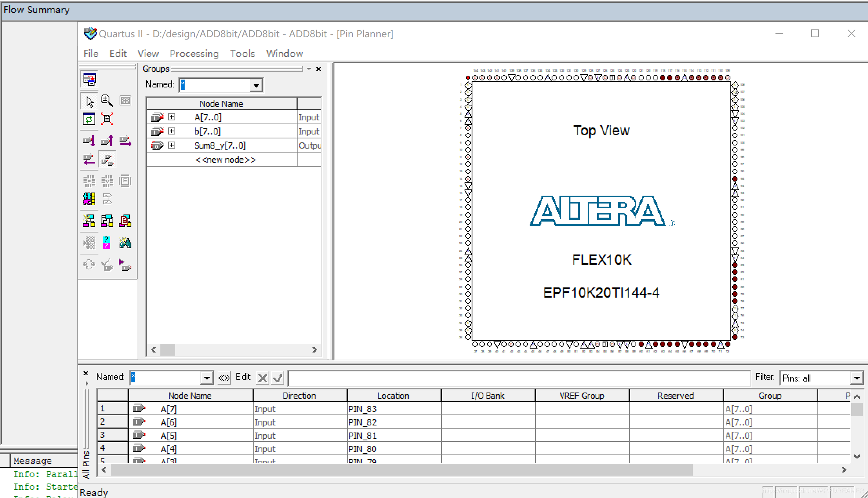
Task: Close the All Pins panel
Action: tap(86, 373)
